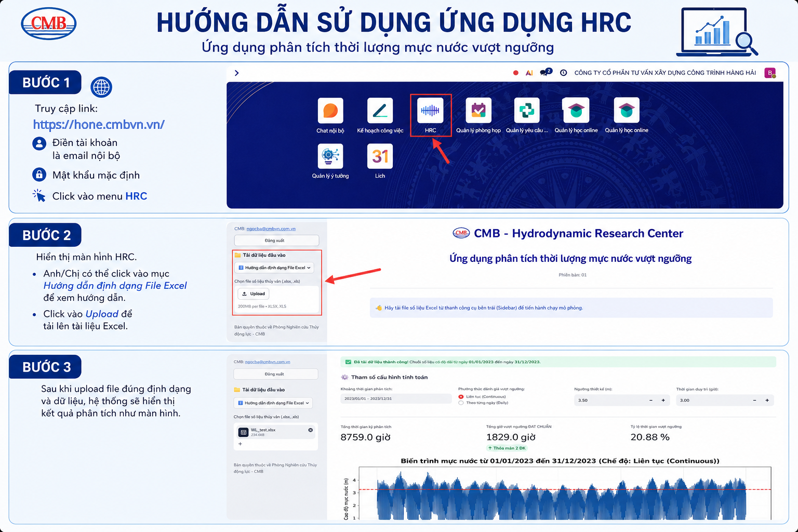Click Tải dữ liệu đầu vào heading in Bước 3

pyautogui.click(x=263, y=390)
